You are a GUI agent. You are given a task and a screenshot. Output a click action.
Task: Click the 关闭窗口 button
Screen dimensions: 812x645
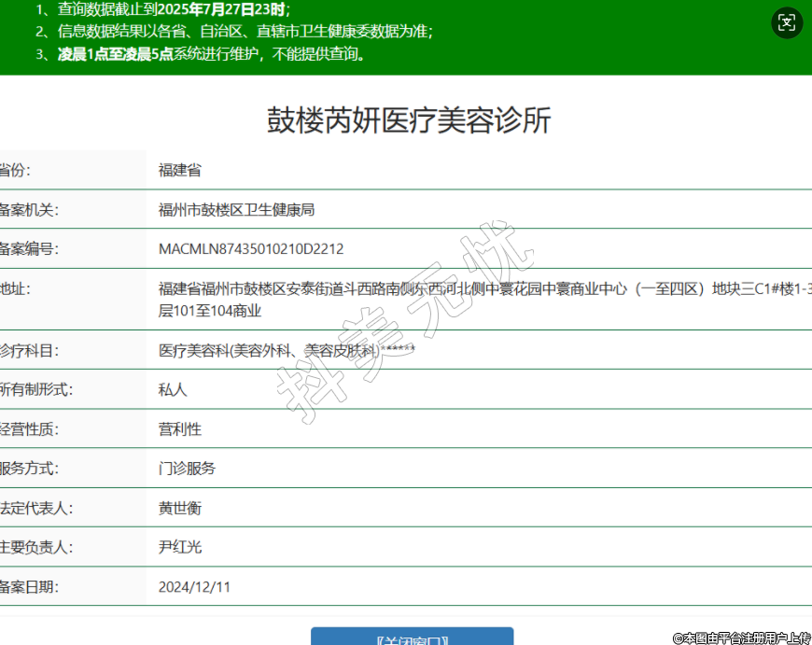pyautogui.click(x=412, y=638)
